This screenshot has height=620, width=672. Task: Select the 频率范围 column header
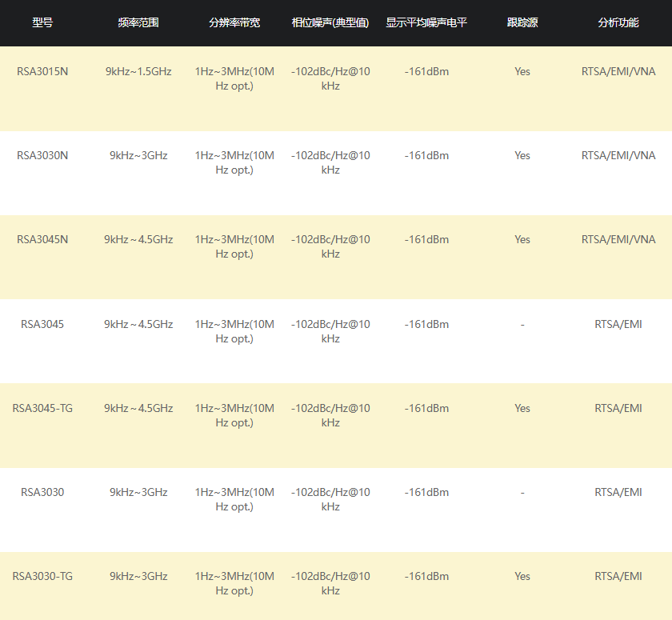tap(138, 22)
